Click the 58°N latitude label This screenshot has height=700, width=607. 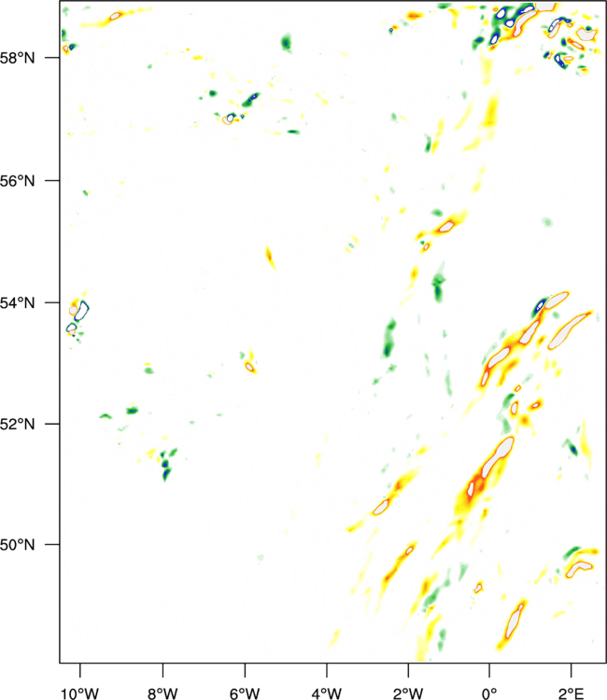[x=18, y=58]
